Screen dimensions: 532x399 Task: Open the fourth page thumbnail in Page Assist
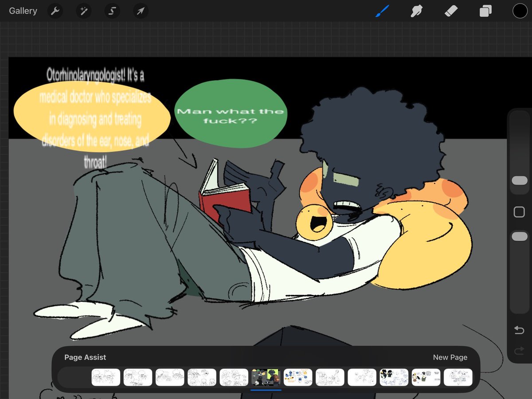[202, 377]
